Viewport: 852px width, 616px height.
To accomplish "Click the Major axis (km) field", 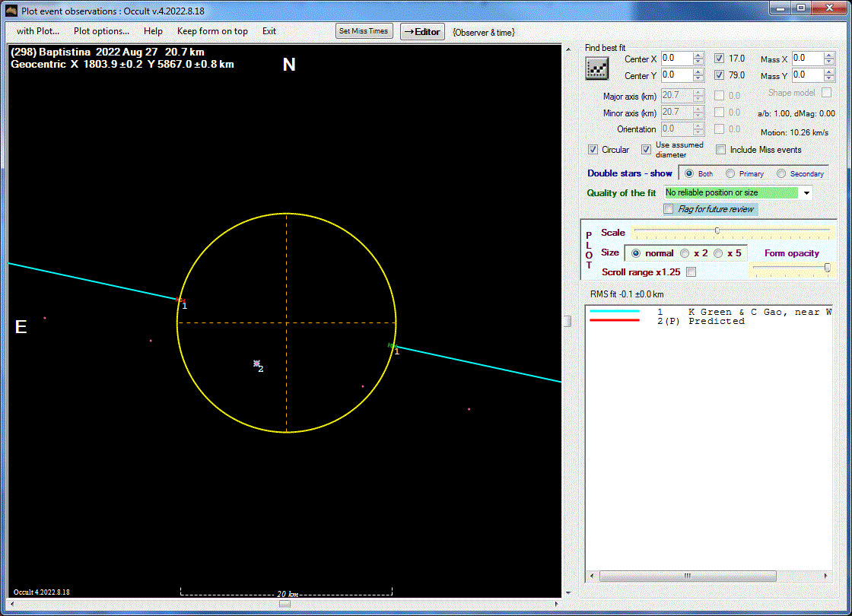I will pos(677,96).
